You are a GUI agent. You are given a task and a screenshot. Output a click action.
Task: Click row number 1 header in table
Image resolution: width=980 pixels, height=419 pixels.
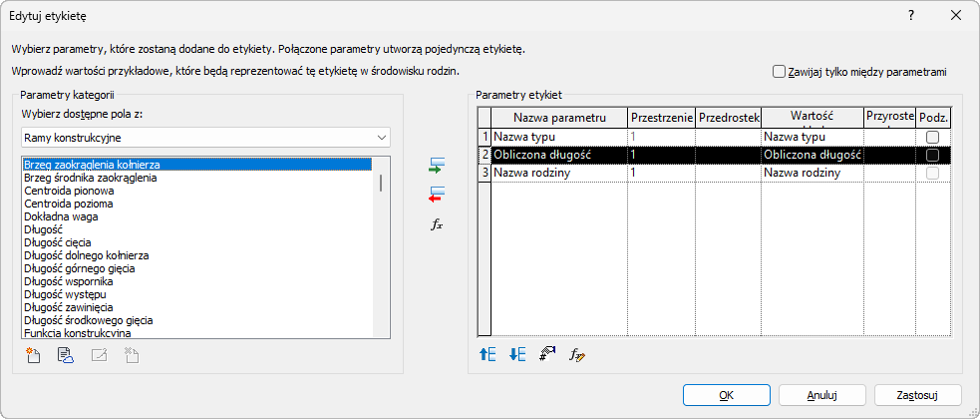pyautogui.click(x=485, y=137)
